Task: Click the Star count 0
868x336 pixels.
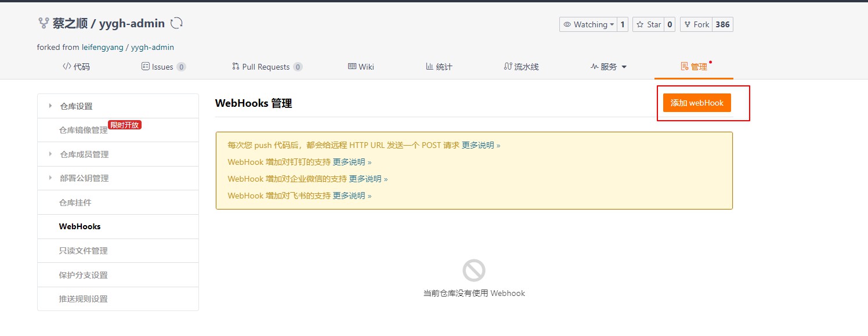Action: point(670,24)
